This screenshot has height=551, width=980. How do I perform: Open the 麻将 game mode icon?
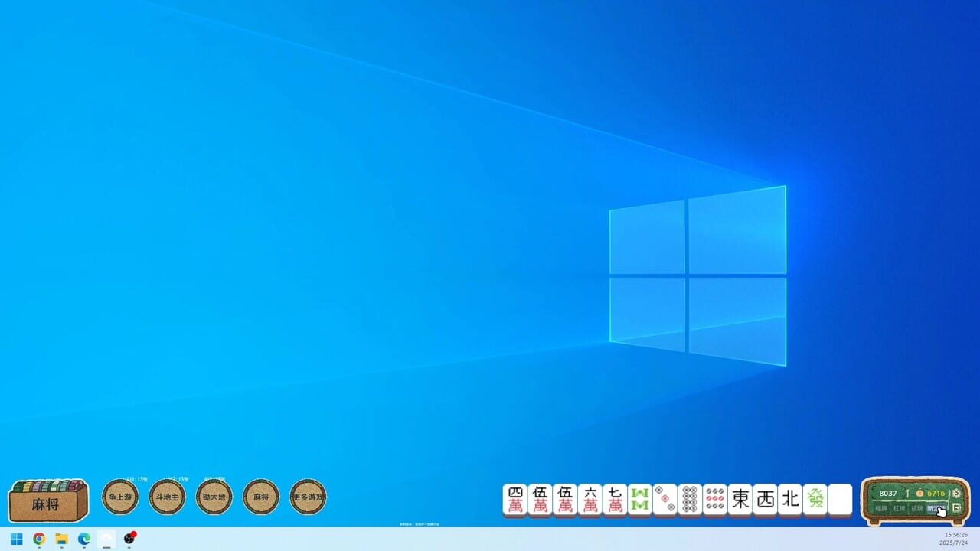(x=260, y=497)
